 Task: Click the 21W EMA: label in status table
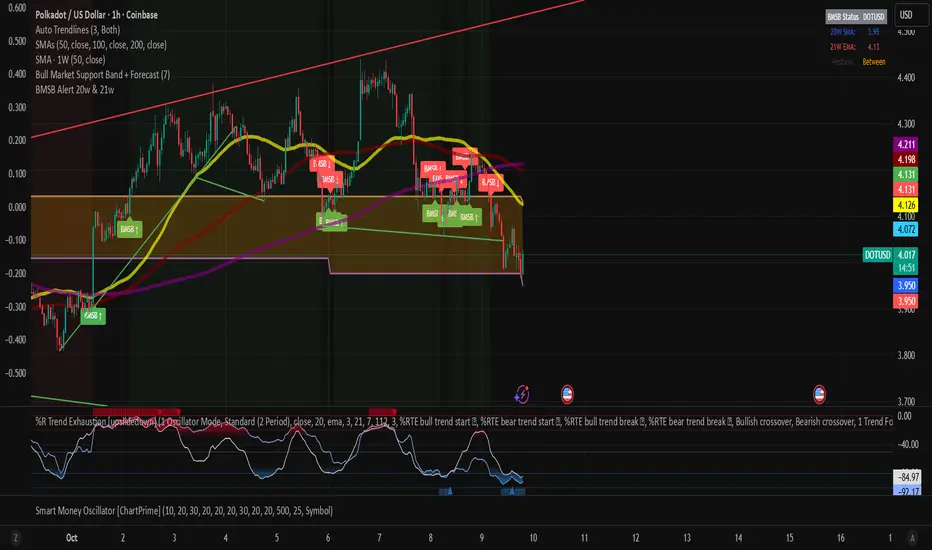(842, 46)
